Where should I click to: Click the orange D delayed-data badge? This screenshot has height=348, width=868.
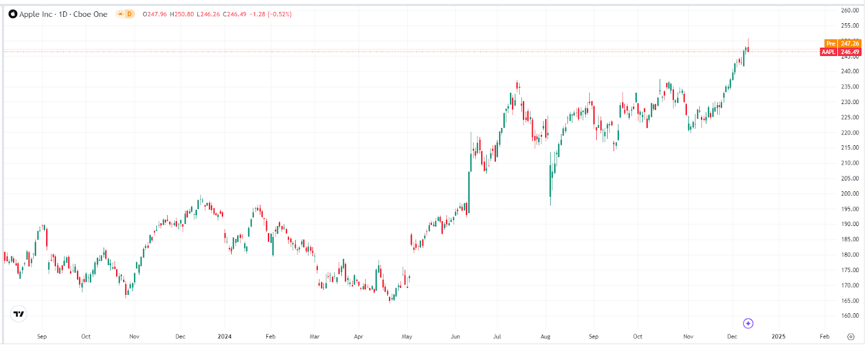pyautogui.click(x=129, y=14)
